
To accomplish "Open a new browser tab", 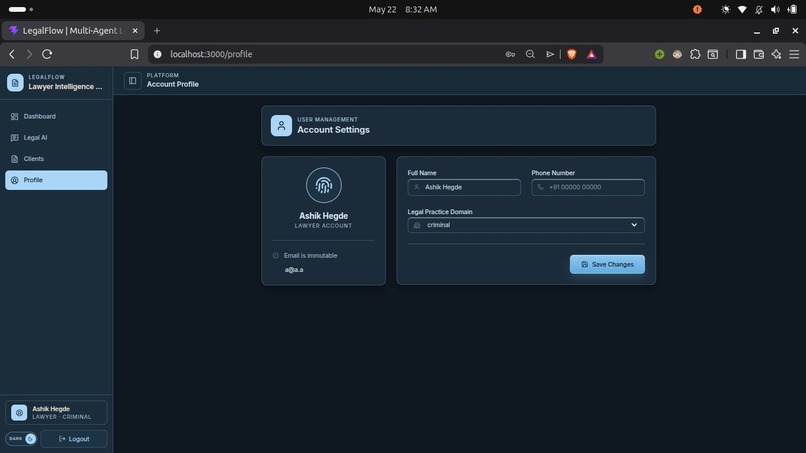I will pyautogui.click(x=157, y=31).
